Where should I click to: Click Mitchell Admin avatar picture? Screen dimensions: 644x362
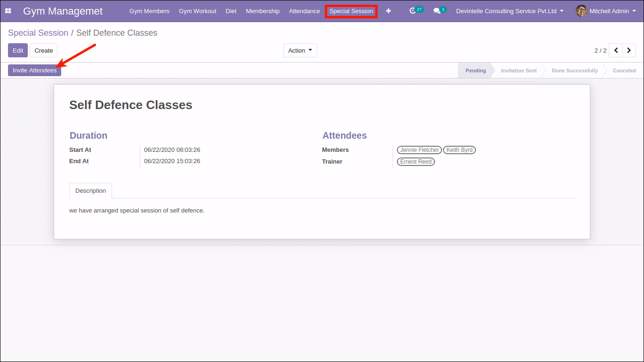coord(581,11)
